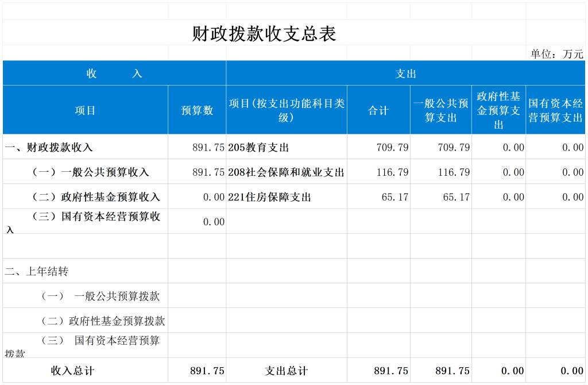
Task: Select the 支出 merged header cell
Action: [405, 74]
